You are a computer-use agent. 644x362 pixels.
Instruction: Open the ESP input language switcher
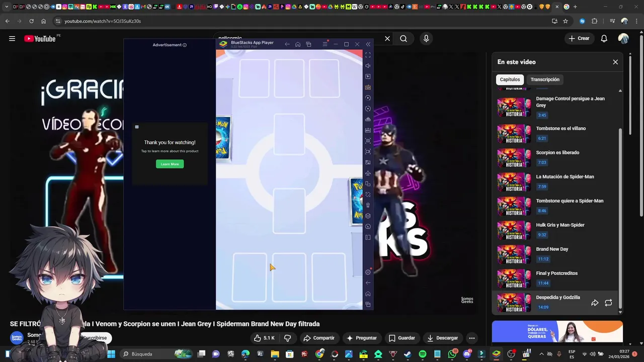pos(572,354)
